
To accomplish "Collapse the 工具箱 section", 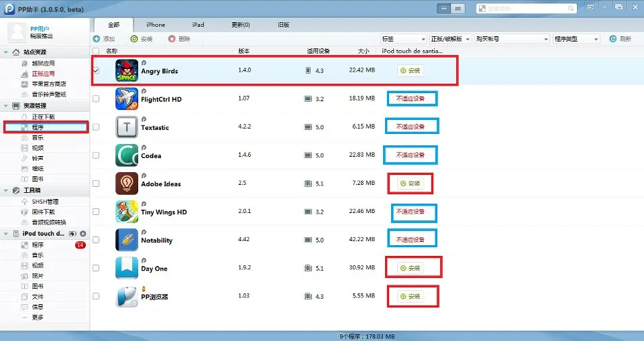I will [x=6, y=190].
